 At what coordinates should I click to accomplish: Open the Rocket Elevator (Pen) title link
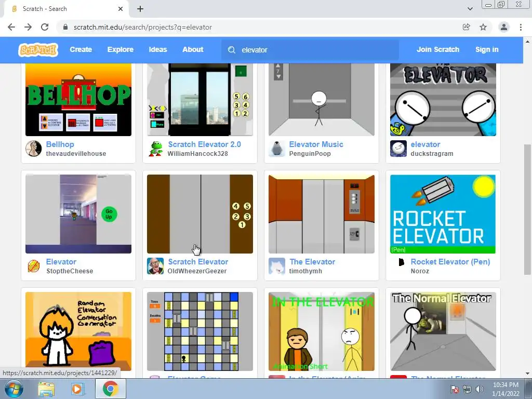coord(450,262)
